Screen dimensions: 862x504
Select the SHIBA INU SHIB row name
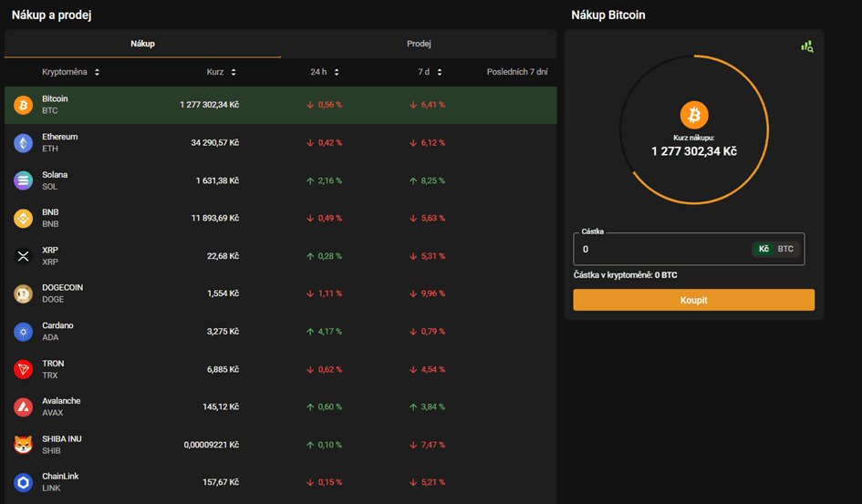click(62, 444)
